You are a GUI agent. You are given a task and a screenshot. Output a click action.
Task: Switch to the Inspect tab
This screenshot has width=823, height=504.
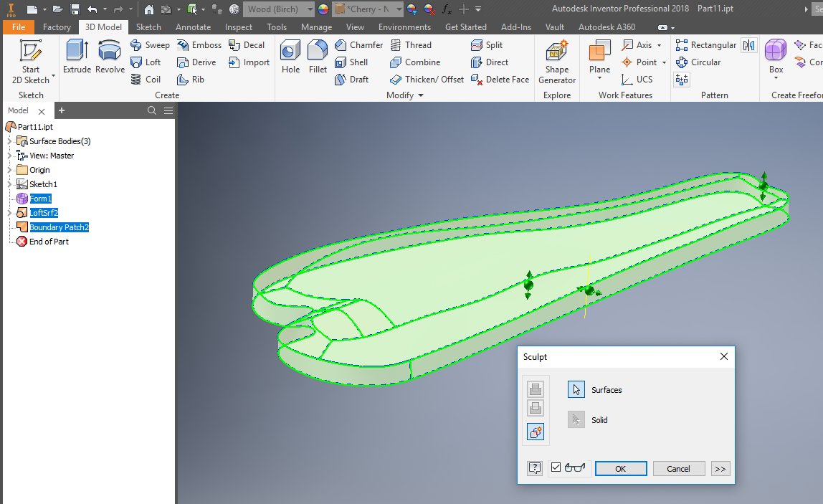(238, 27)
